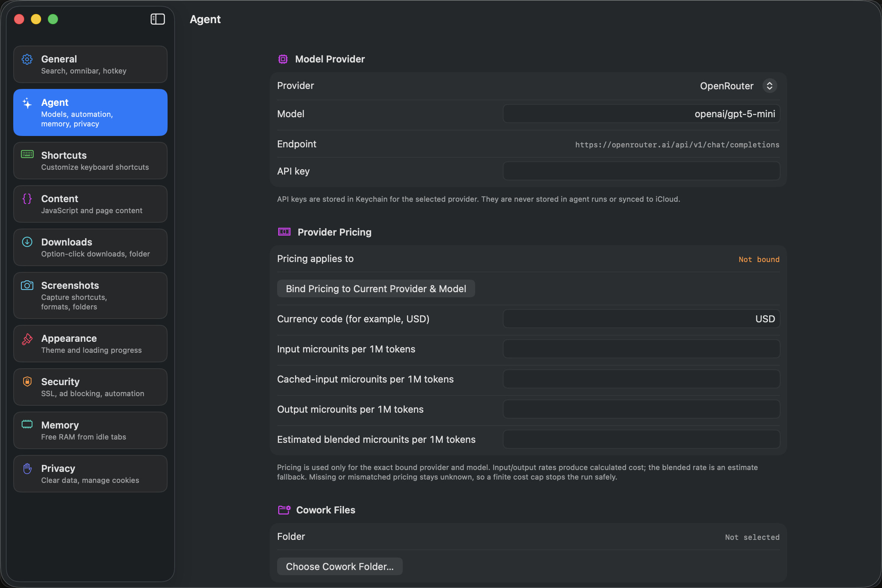This screenshot has height=588, width=882.
Task: Click the Provider up-down chevron control
Action: click(x=770, y=86)
